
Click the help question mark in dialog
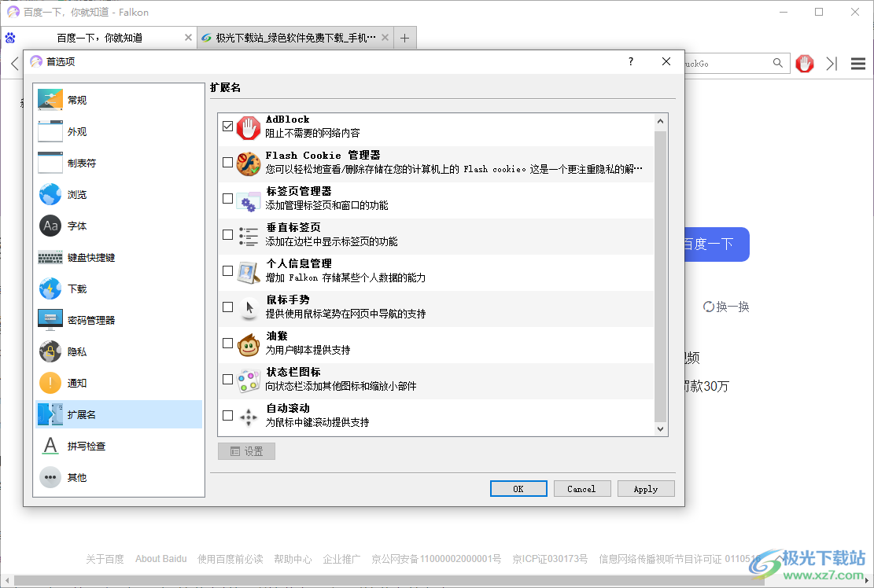pos(631,61)
